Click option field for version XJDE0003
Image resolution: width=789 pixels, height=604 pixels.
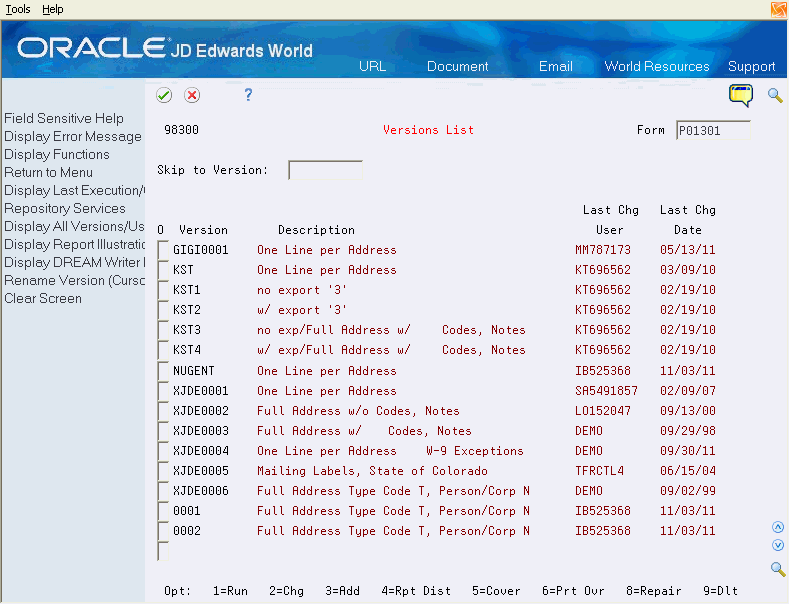coord(163,431)
